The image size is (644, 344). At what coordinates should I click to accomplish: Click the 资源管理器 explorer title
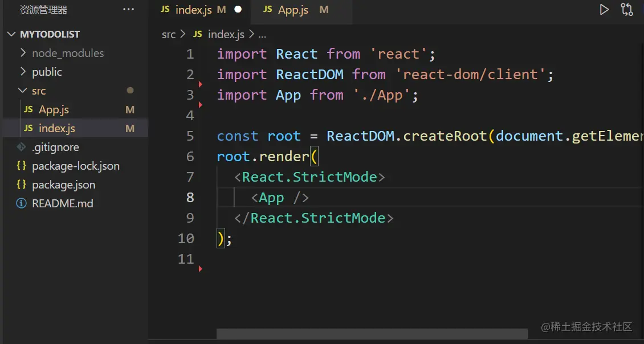[x=43, y=10]
